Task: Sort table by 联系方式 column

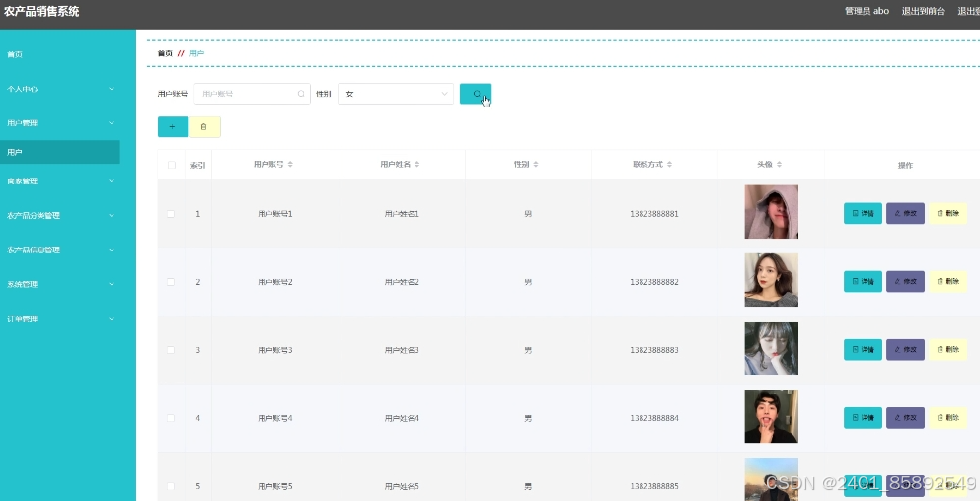Action: click(669, 165)
